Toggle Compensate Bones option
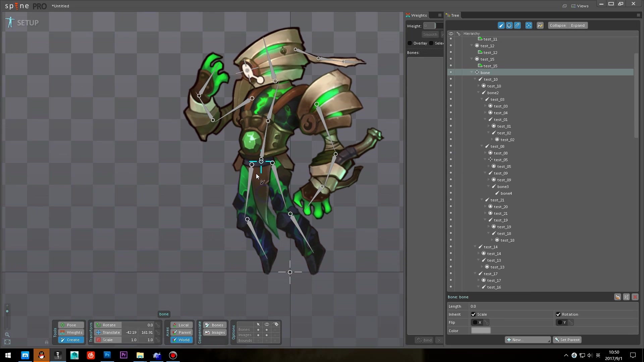Viewport: 644px width, 362px height. [215, 325]
